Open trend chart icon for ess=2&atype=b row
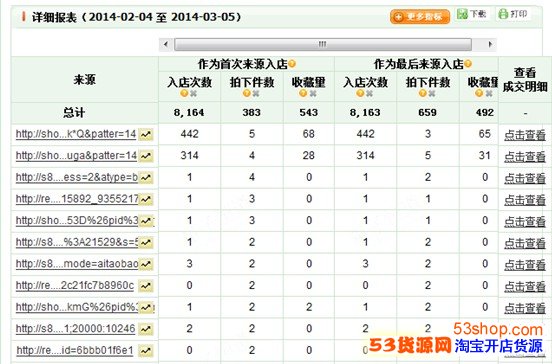This screenshot has height=364, width=552. pyautogui.click(x=146, y=178)
